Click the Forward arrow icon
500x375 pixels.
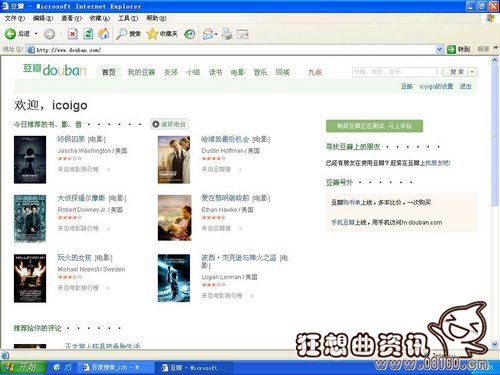coord(49,34)
